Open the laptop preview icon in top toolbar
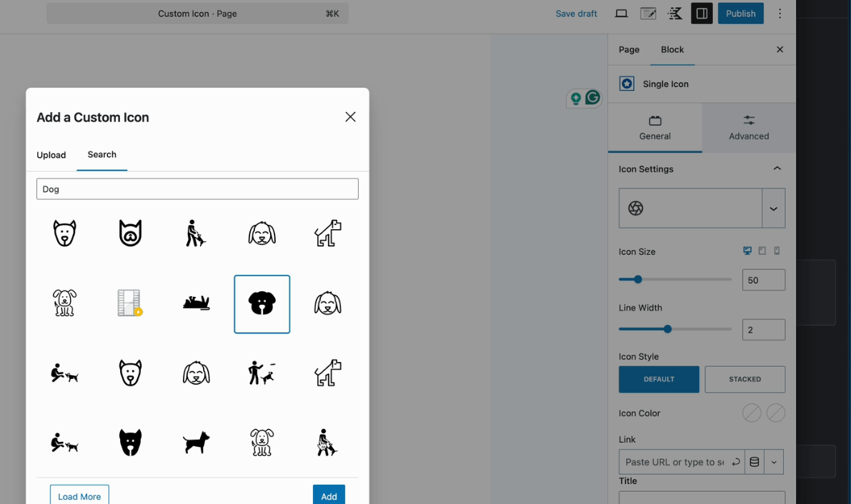The image size is (851, 504). tap(622, 14)
